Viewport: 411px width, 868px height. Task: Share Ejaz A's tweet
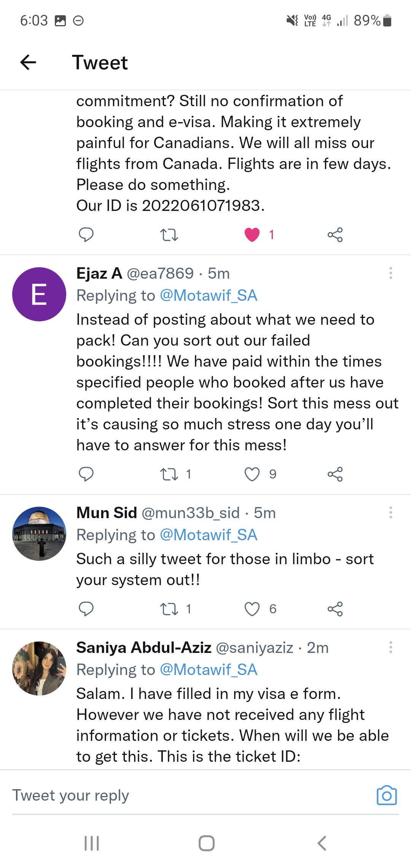[x=335, y=474]
